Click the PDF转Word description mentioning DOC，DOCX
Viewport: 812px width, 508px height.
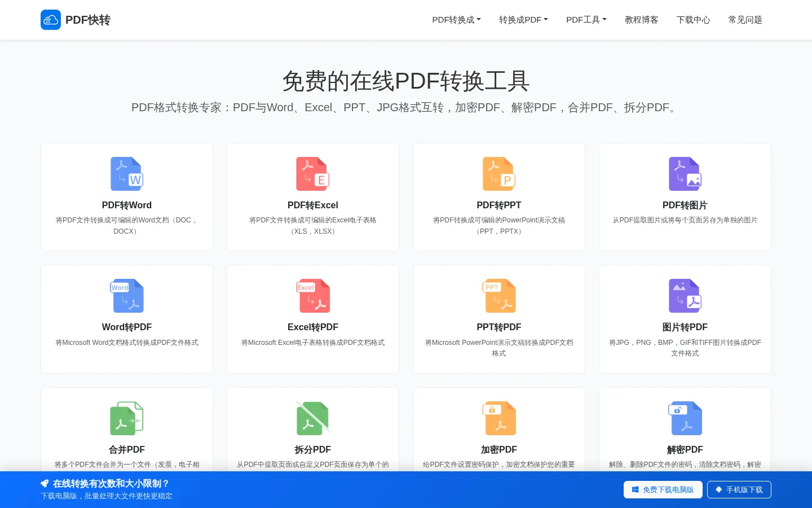coord(127,226)
